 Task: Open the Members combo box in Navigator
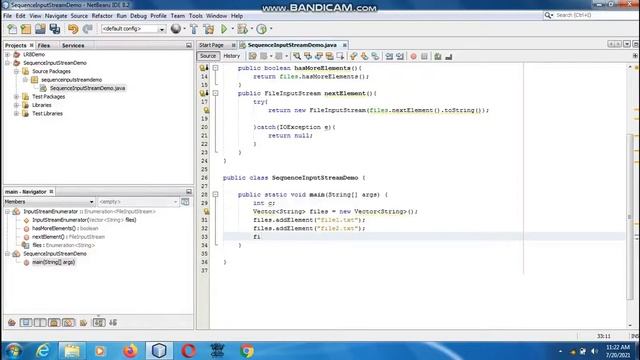click(49, 202)
